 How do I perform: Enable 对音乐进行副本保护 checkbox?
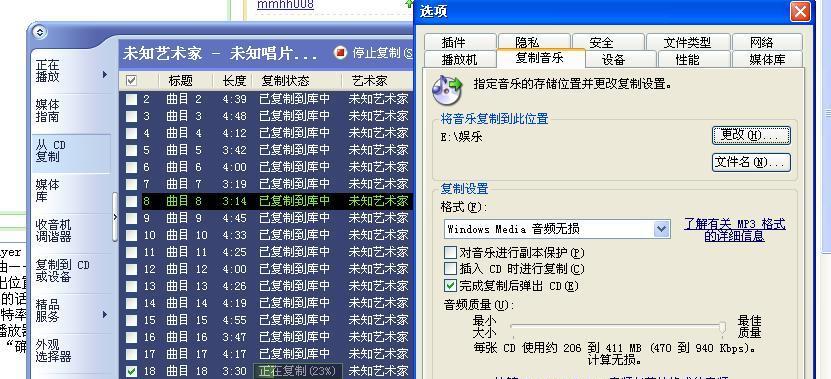point(450,252)
